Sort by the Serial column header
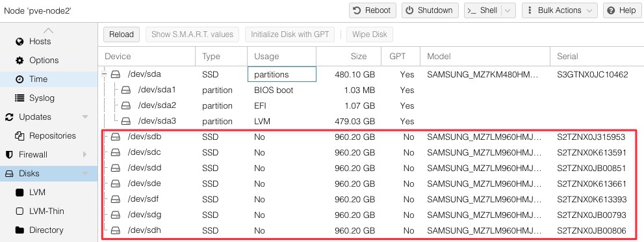This screenshot has height=242, width=644. (x=597, y=57)
